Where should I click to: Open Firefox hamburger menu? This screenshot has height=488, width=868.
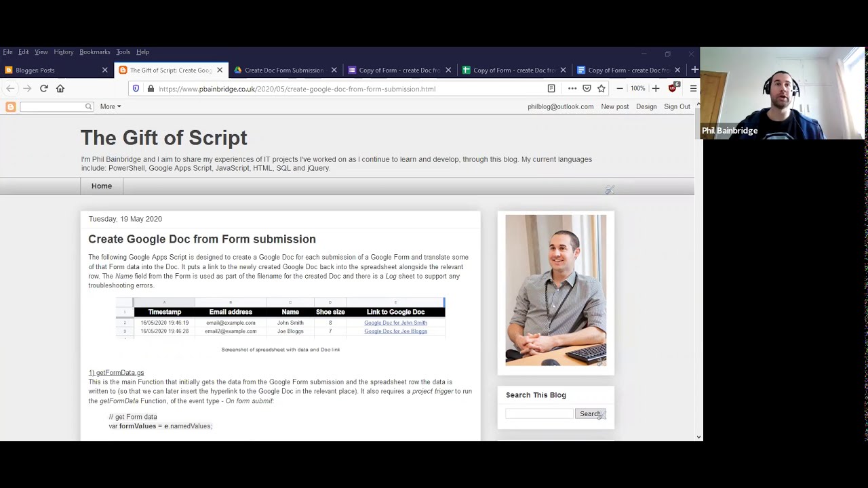pyautogui.click(x=693, y=89)
